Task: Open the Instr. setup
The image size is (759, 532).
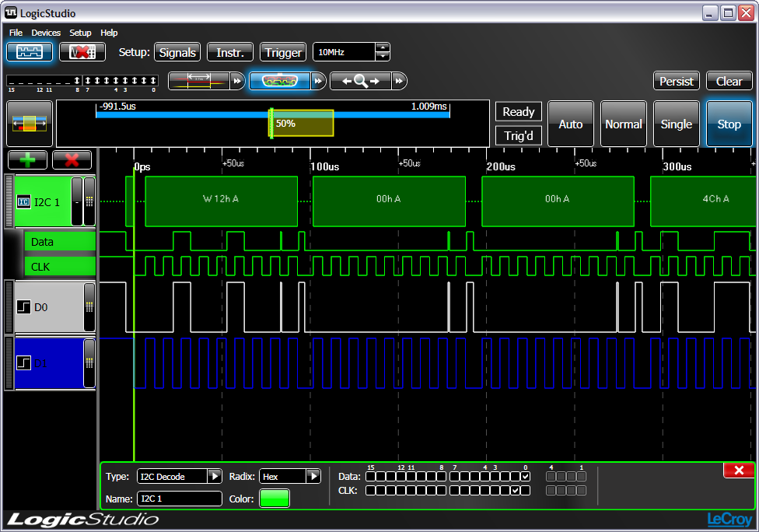Action: tap(230, 52)
